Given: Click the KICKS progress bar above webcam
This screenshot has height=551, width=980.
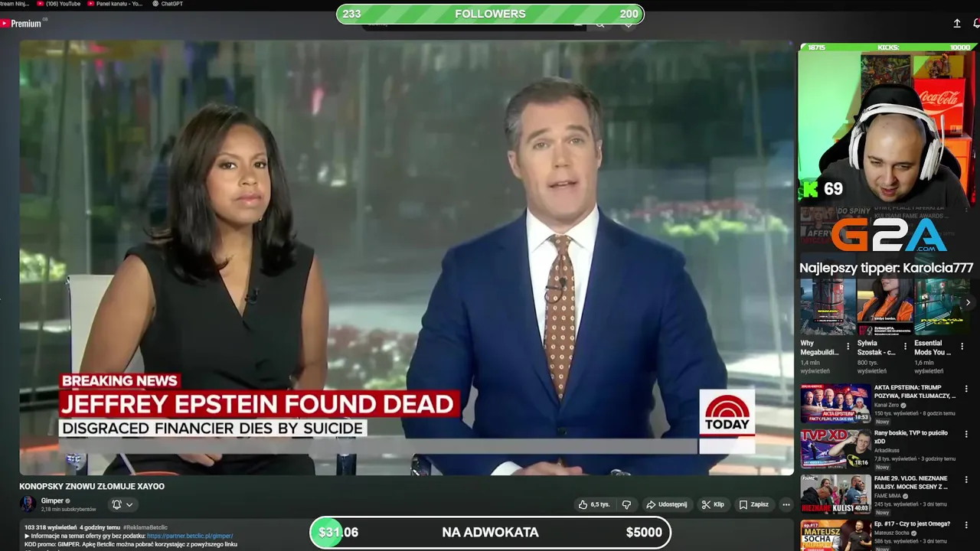Looking at the screenshot, I should 889,47.
